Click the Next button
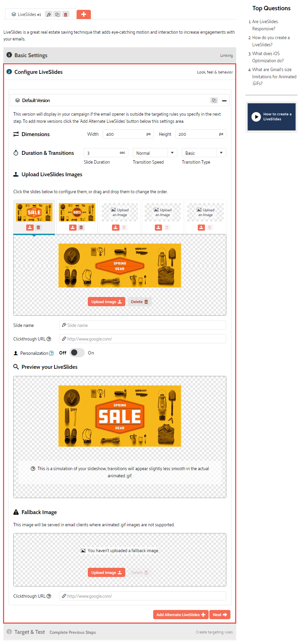Image resolution: width=306 pixels, height=644 pixels. pos(220,614)
